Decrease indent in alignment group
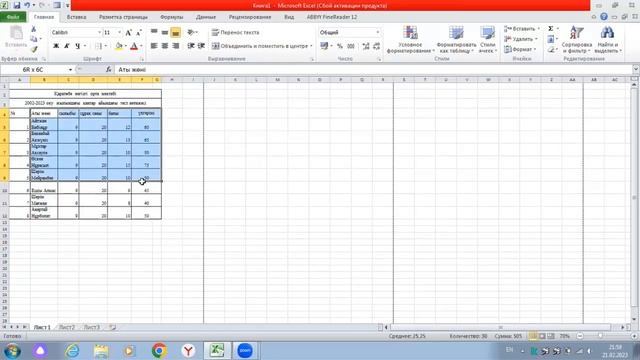 coord(191,46)
